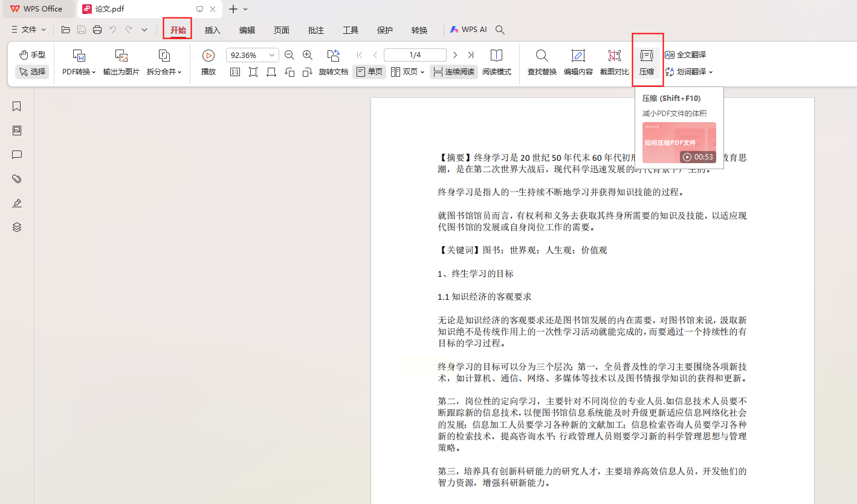Expand the zoom percentage dropdown
857x504 pixels.
tap(272, 55)
